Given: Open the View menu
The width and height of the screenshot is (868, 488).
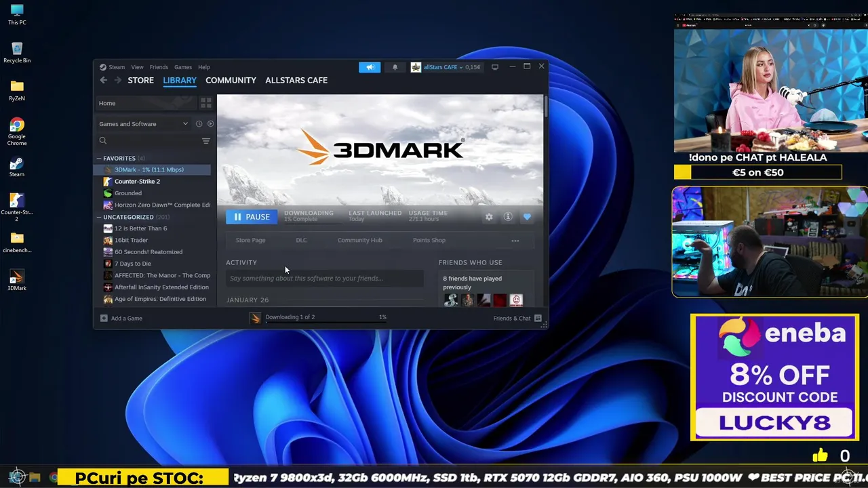Looking at the screenshot, I should tap(137, 67).
